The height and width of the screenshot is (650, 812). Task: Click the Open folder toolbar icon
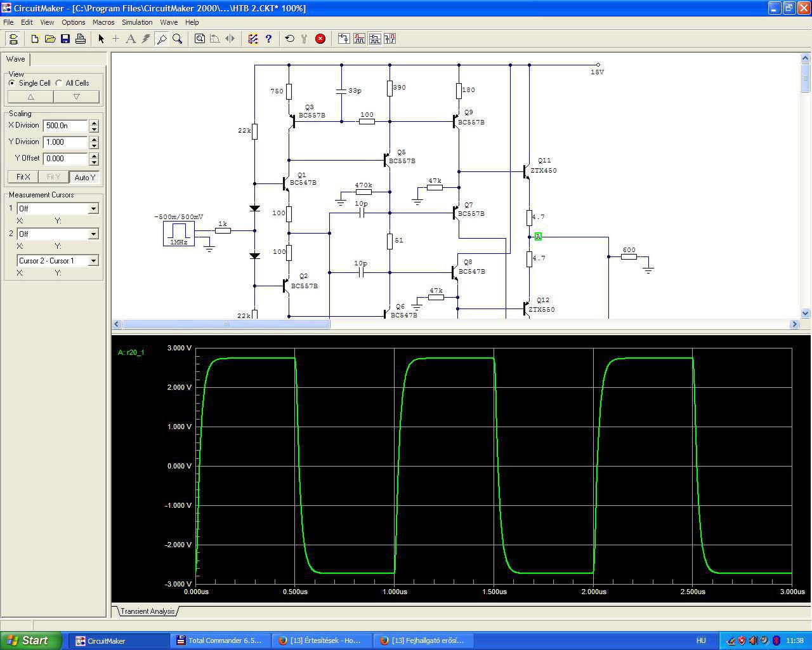pyautogui.click(x=50, y=39)
